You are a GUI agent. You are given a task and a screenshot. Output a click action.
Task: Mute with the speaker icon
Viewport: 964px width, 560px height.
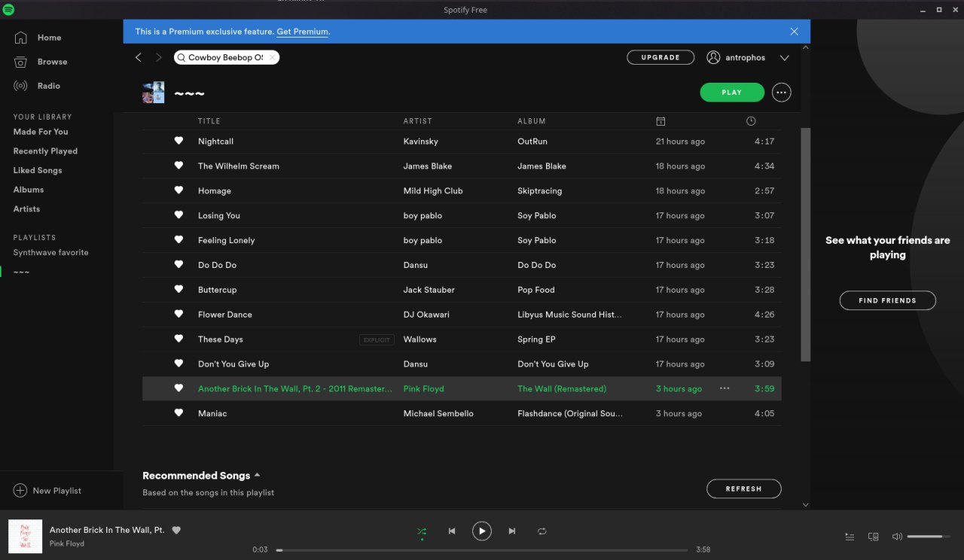click(897, 537)
